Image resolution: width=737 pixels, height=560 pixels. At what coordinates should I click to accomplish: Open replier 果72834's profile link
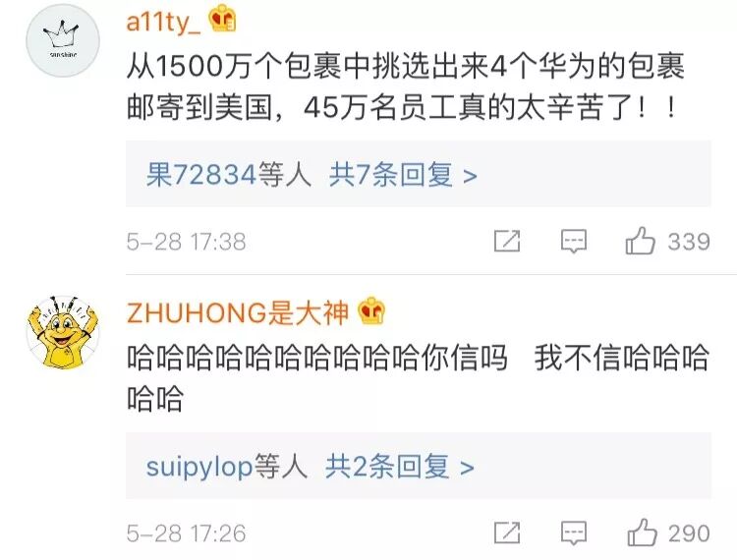[x=200, y=175]
